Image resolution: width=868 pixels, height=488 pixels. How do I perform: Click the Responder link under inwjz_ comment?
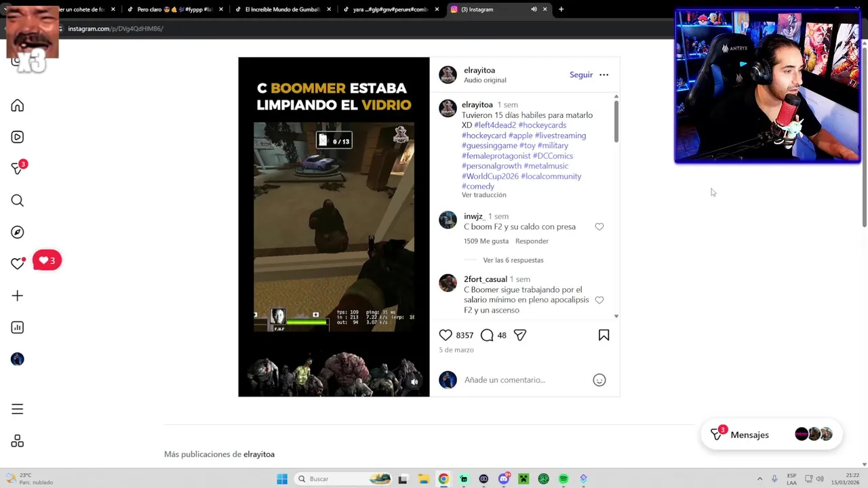pyautogui.click(x=532, y=241)
